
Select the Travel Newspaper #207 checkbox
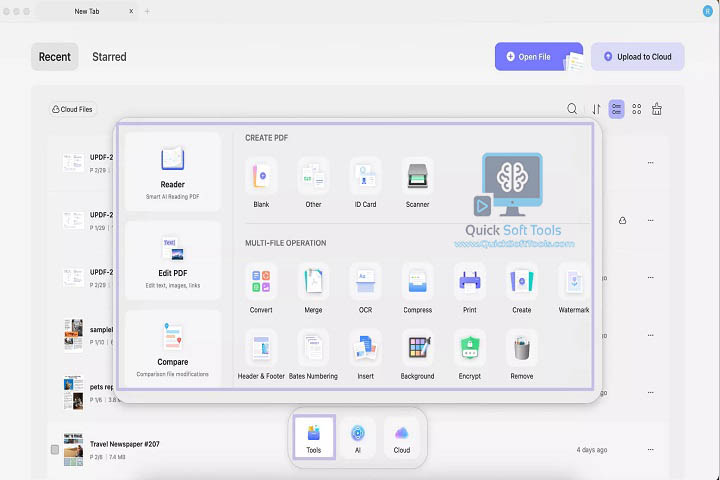point(55,449)
